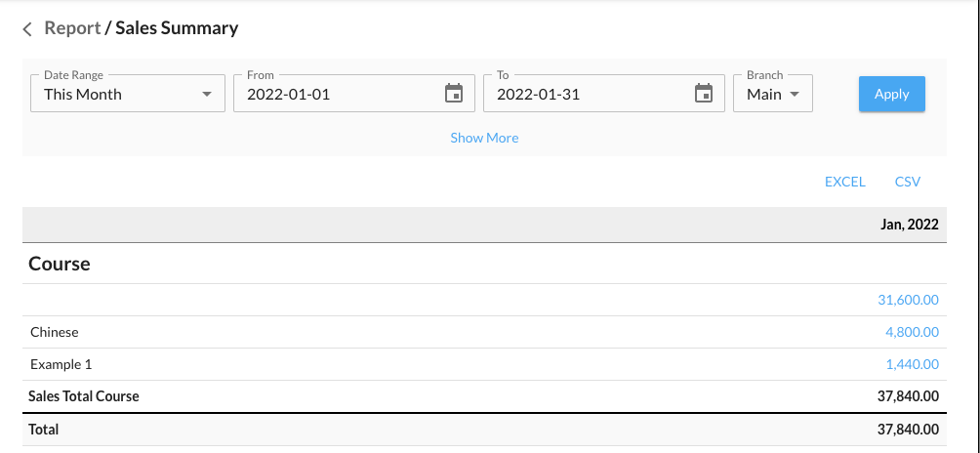The height and width of the screenshot is (453, 980).
Task: Open the From date calendar icon
Action: (454, 94)
